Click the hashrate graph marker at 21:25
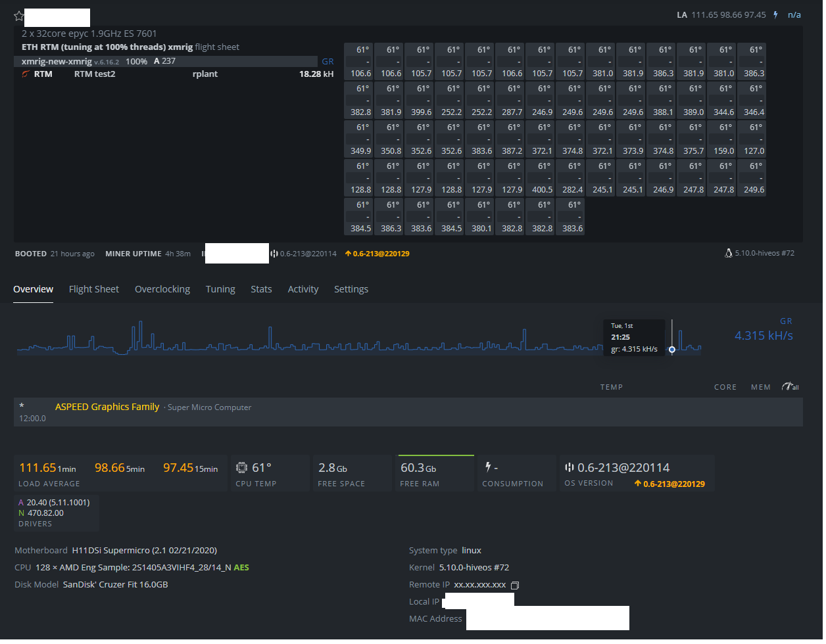The height and width of the screenshot is (644, 826). click(x=671, y=350)
